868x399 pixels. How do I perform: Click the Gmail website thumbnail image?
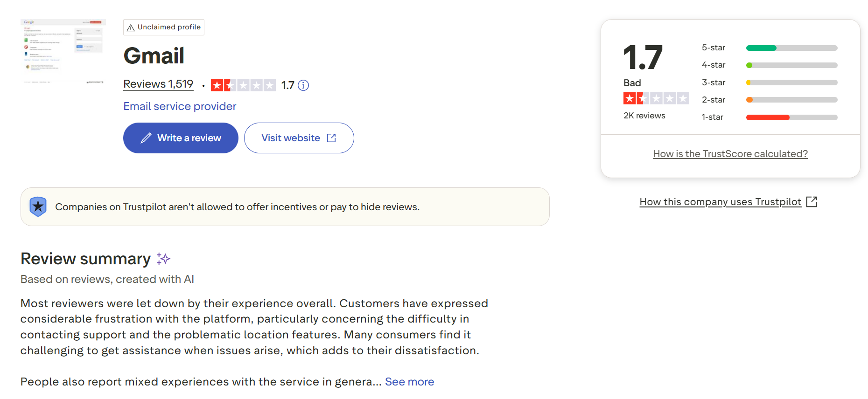pos(63,51)
